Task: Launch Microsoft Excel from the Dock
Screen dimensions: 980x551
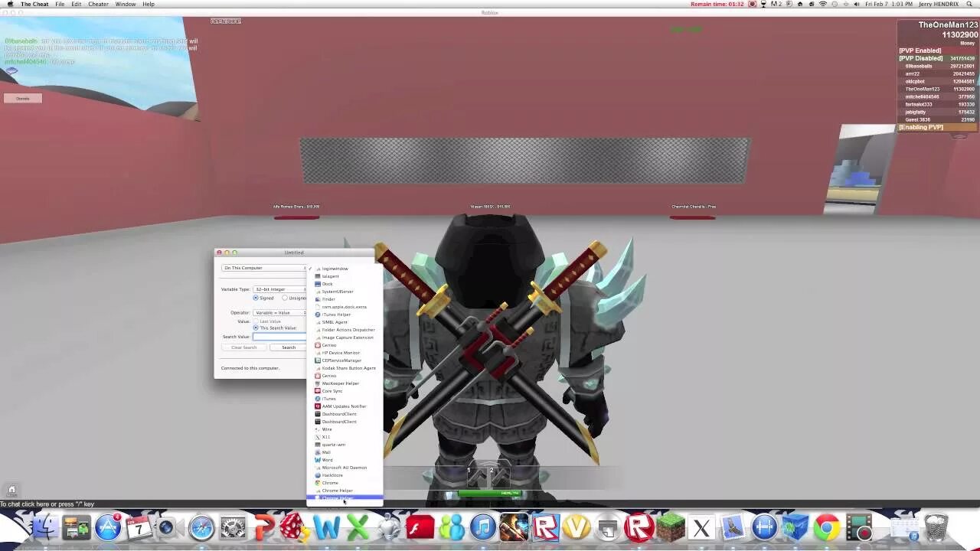Action: coord(358,528)
